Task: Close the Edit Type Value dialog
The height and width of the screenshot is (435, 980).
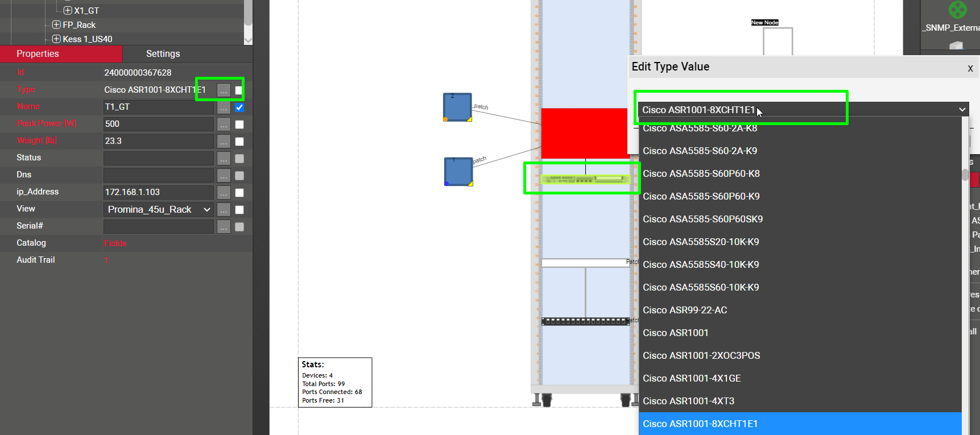Action: point(970,68)
